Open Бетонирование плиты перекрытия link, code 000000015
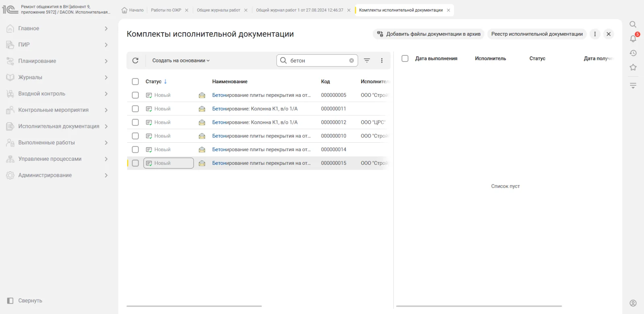 261,163
